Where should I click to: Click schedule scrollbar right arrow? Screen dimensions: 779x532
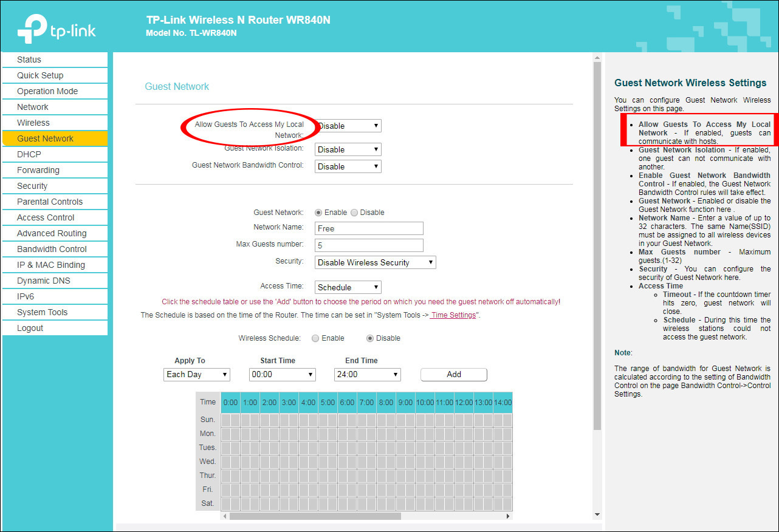508,516
